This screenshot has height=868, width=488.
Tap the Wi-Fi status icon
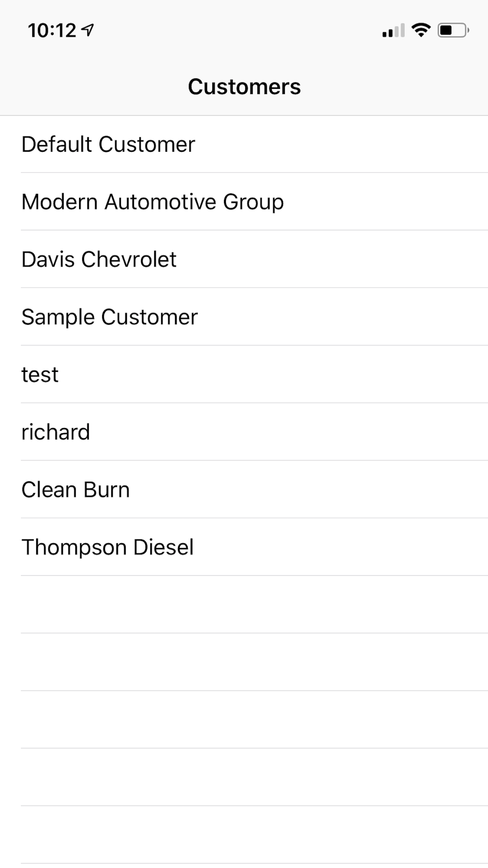click(421, 30)
